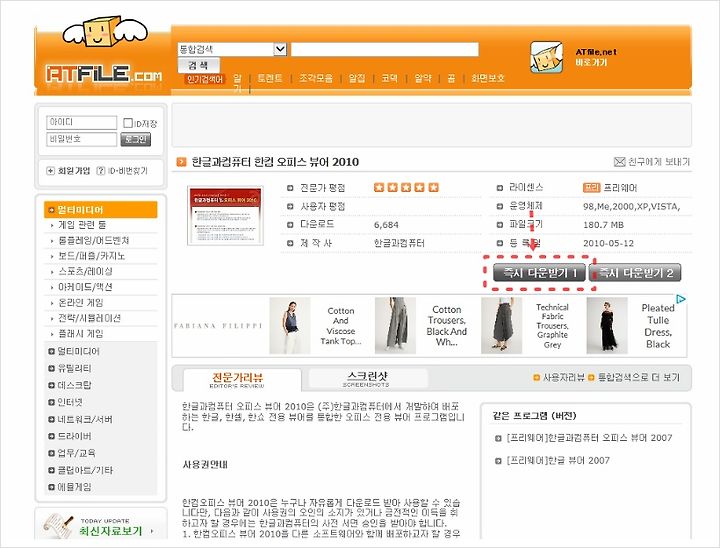Open 온라인 게임 subcategory
The image size is (720, 548).
81,303
